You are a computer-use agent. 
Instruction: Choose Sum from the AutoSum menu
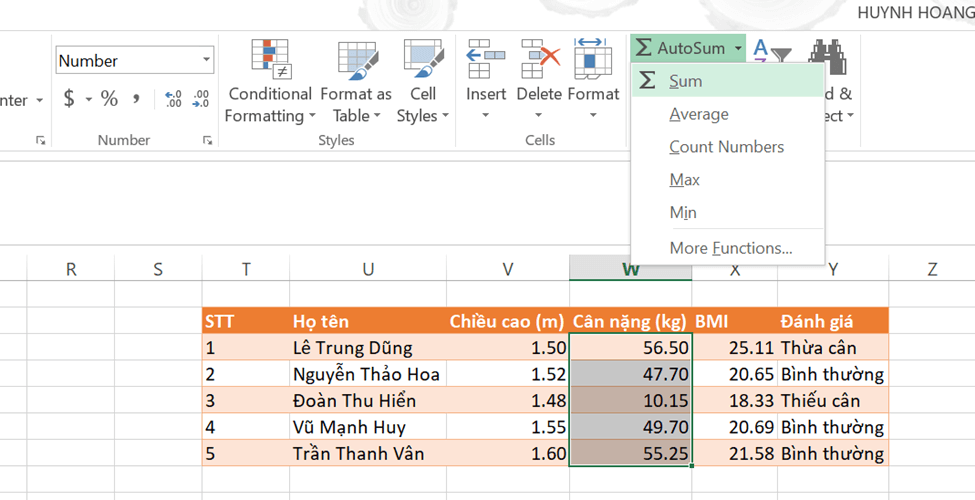(x=728, y=81)
